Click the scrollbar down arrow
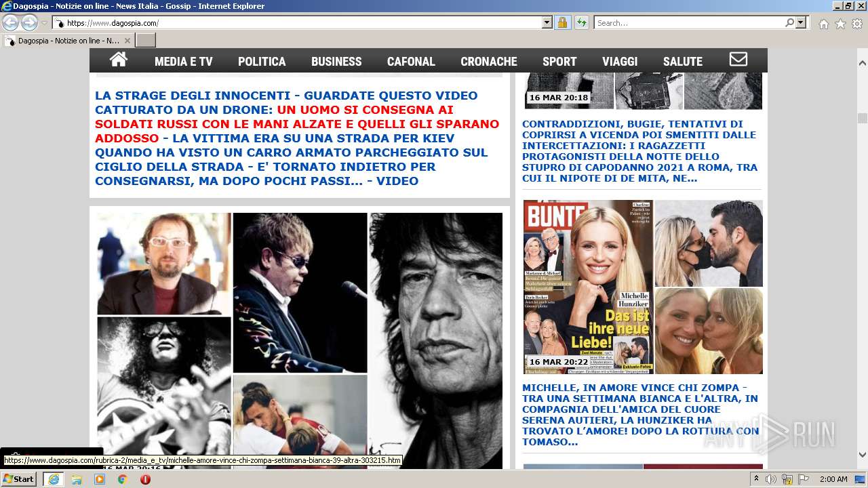The image size is (868, 488). pyautogui.click(x=862, y=455)
